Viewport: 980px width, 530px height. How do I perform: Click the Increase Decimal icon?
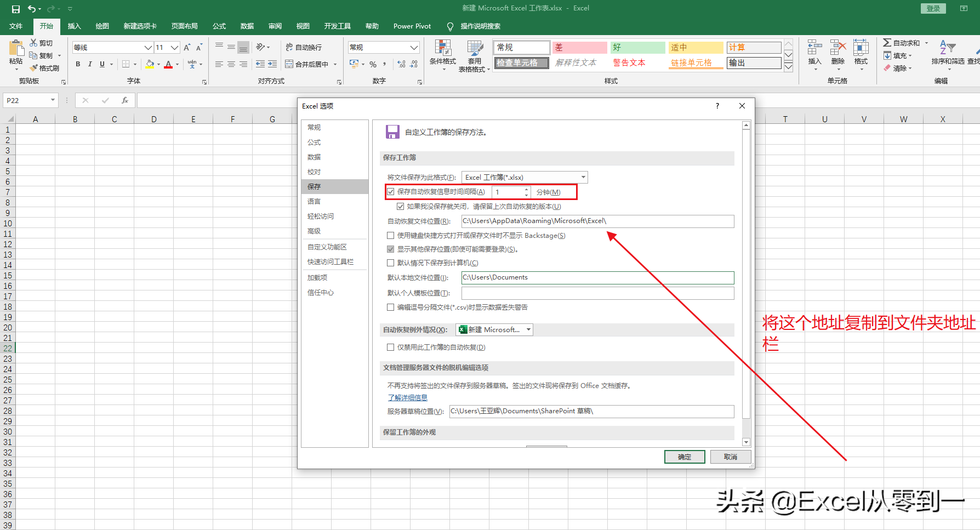pyautogui.click(x=401, y=64)
